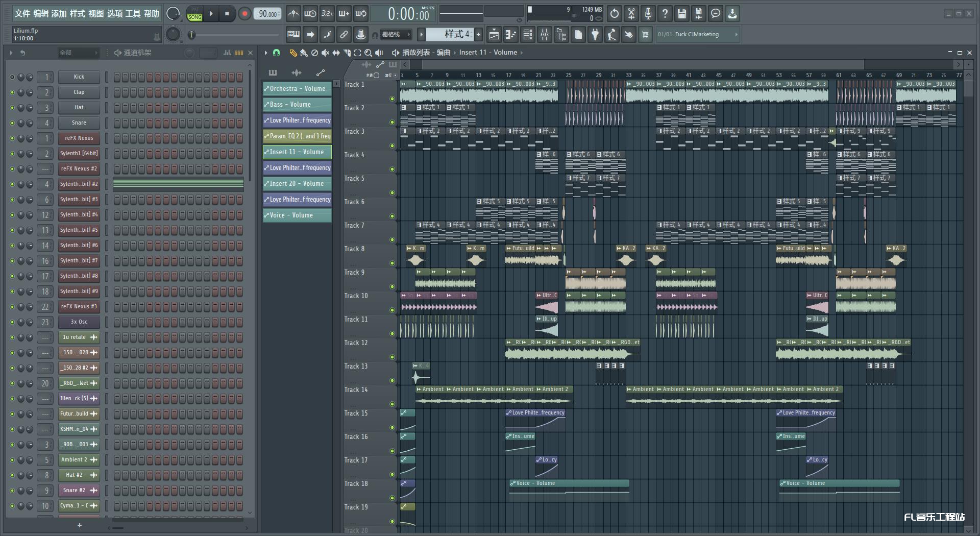This screenshot has width=980, height=536.
Task: Click the microphone one-click recording icon
Action: click(x=648, y=14)
